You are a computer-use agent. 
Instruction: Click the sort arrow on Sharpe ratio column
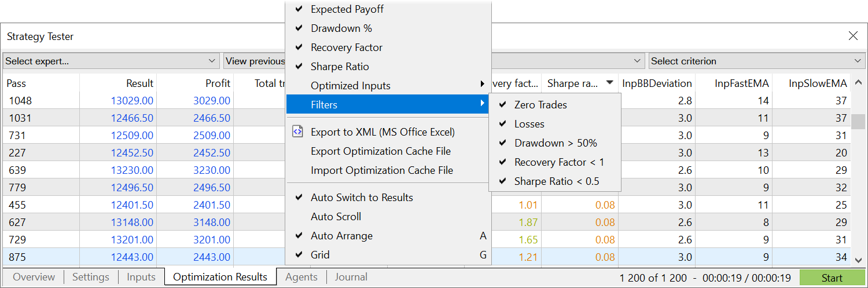[x=609, y=83]
